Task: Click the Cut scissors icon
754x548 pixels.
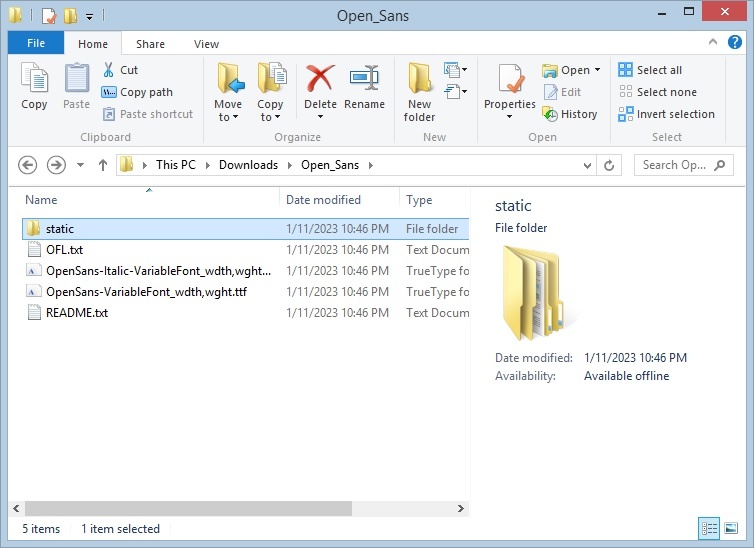Action: pyautogui.click(x=109, y=70)
